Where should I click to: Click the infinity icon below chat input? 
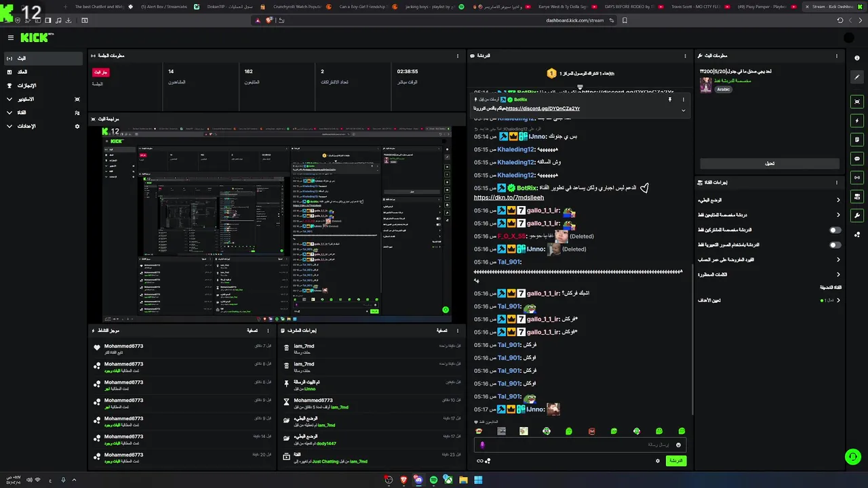pyautogui.click(x=480, y=461)
